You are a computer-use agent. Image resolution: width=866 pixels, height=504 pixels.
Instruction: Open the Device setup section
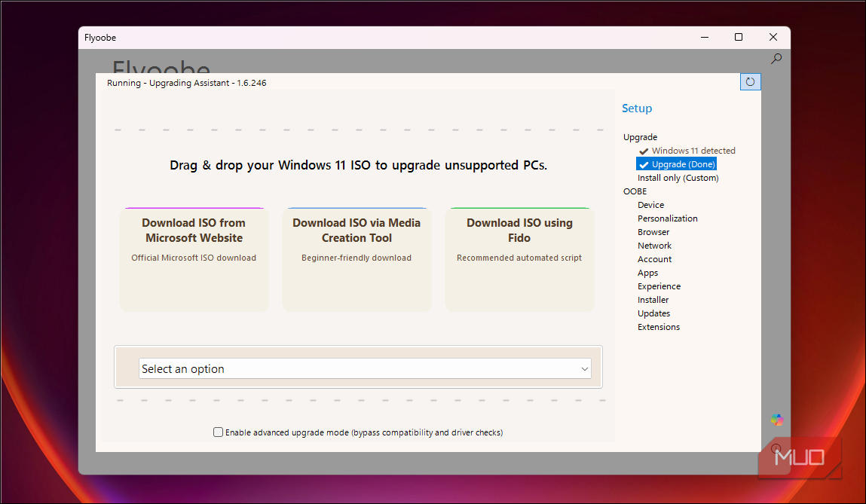pos(650,205)
